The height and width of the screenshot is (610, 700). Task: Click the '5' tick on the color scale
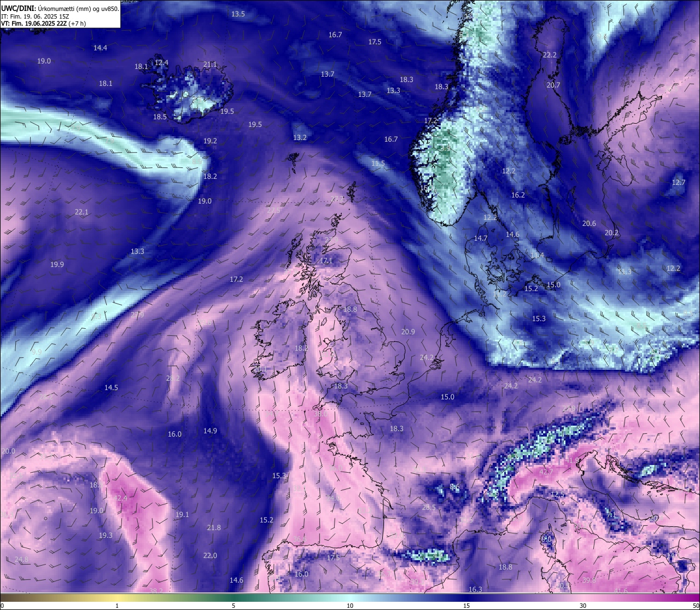pos(234,606)
